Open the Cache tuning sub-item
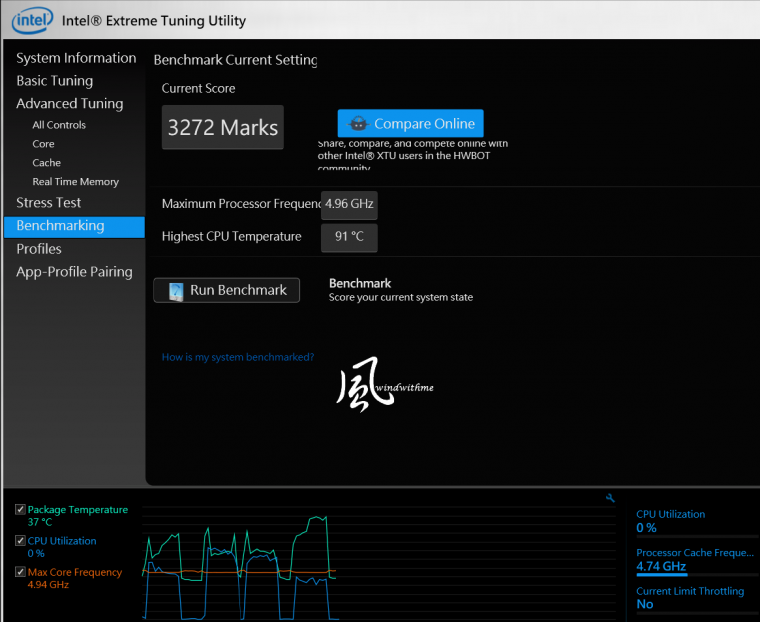Screen dimensions: 760x622 pyautogui.click(x=46, y=163)
